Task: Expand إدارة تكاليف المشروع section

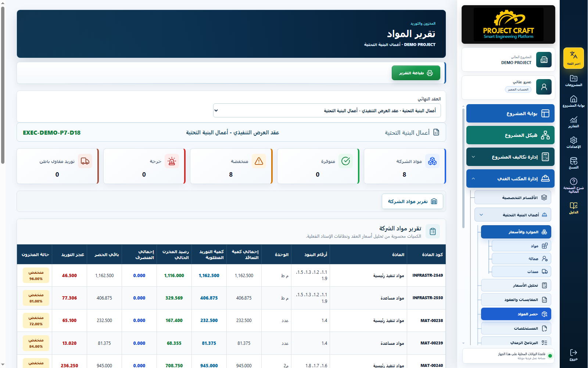Action: click(510, 157)
